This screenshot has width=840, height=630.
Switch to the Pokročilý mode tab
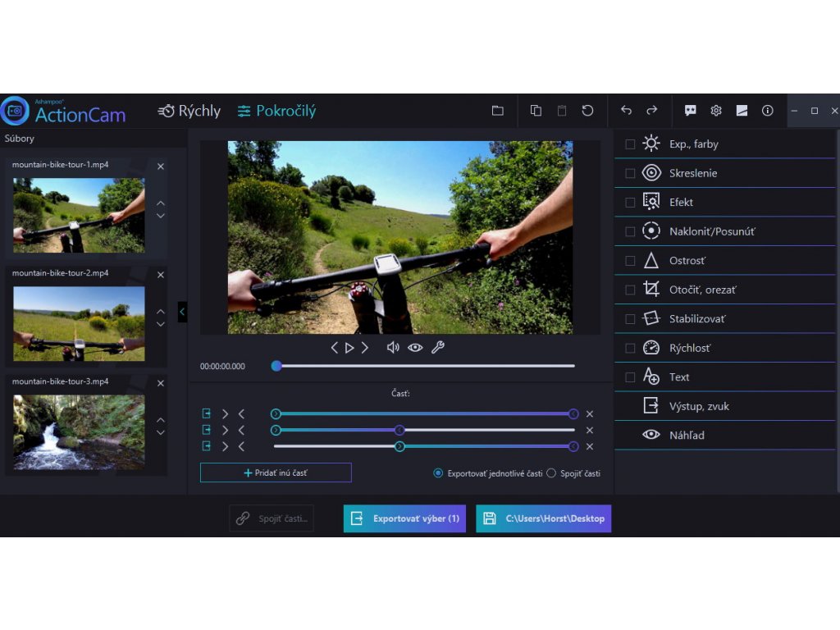pos(276,111)
